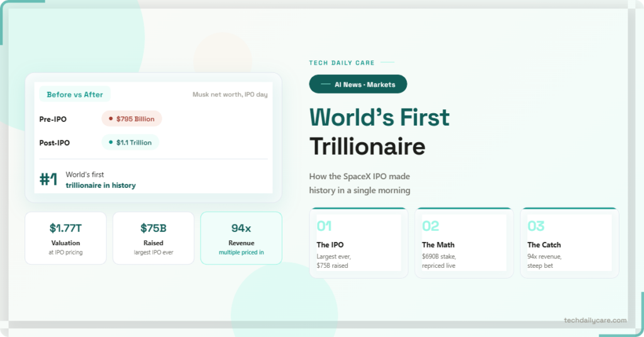The height and width of the screenshot is (337, 644).
Task: Open card 03 The Catch
Action: [570, 243]
